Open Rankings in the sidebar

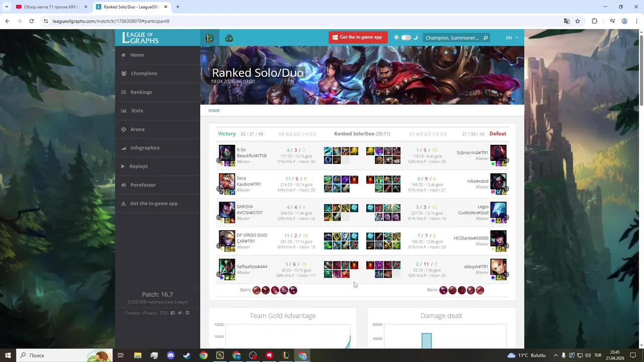coord(157,92)
